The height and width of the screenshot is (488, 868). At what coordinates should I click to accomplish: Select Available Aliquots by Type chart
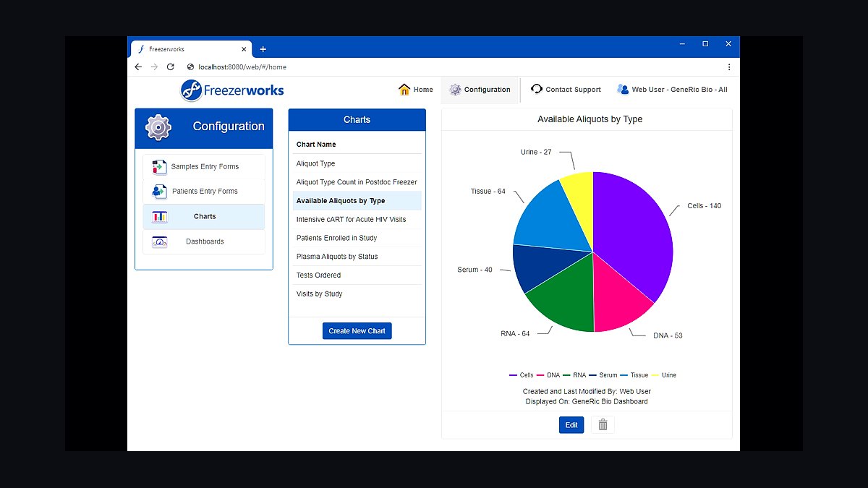pyautogui.click(x=357, y=201)
